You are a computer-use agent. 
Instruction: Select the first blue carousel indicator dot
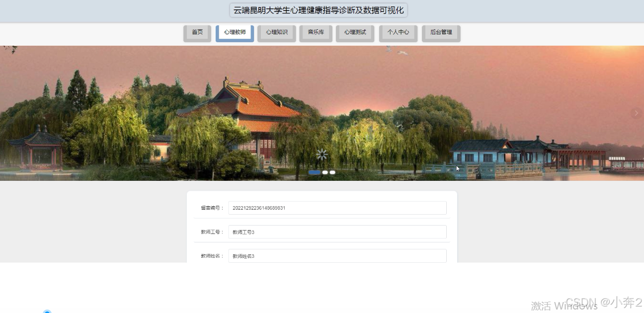pos(315,172)
